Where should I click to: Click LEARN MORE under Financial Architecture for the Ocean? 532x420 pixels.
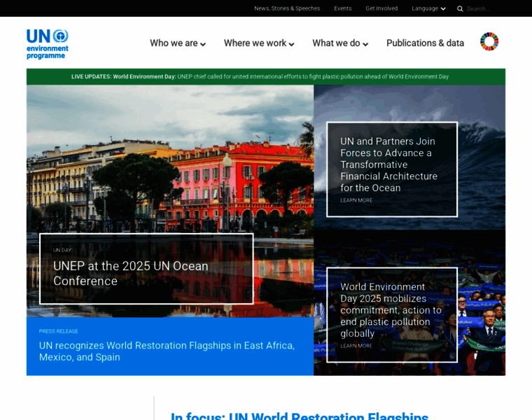tap(356, 200)
